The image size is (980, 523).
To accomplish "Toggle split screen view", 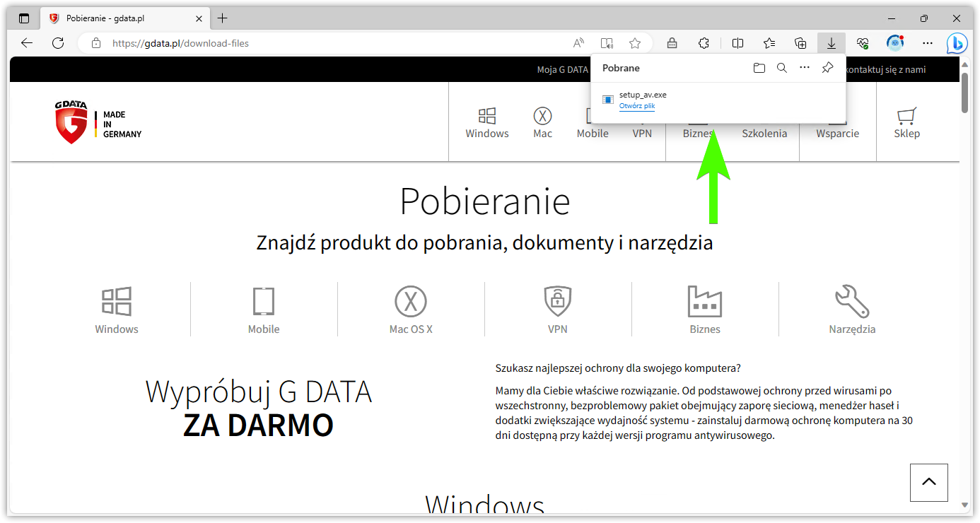I will point(737,43).
